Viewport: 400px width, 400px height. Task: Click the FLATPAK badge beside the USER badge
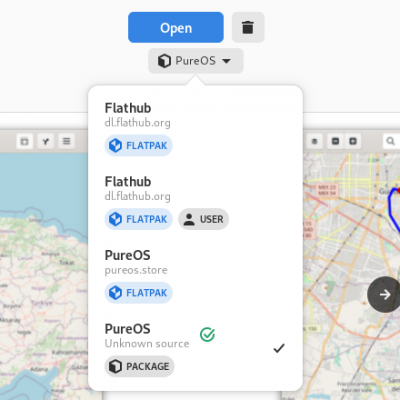(x=139, y=219)
